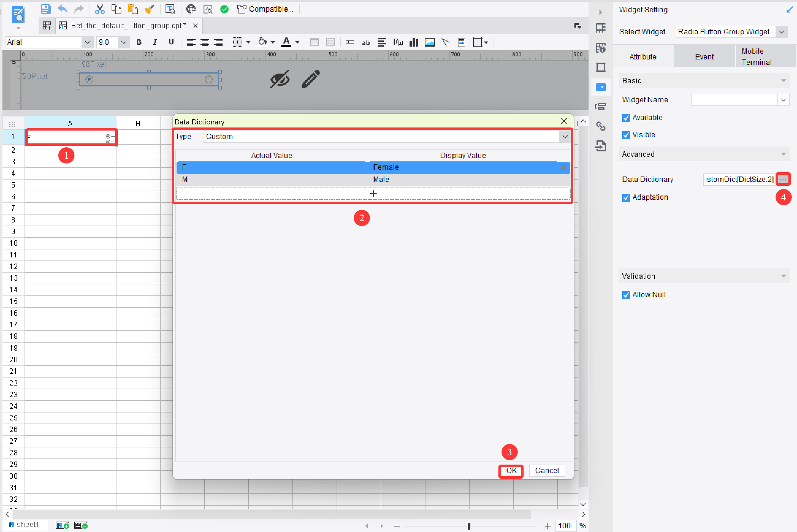
Task: Insert an image from the toolbar
Action: 429,42
